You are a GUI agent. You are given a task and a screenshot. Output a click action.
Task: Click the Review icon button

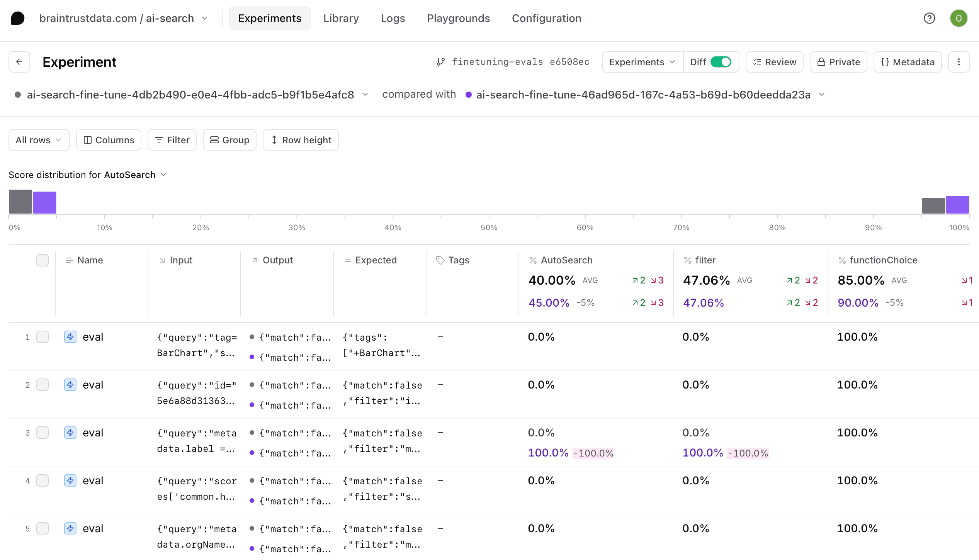pos(775,62)
